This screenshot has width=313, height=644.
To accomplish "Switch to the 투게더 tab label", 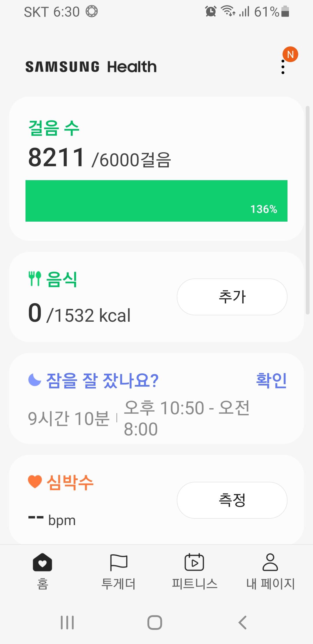I will click(x=119, y=584).
